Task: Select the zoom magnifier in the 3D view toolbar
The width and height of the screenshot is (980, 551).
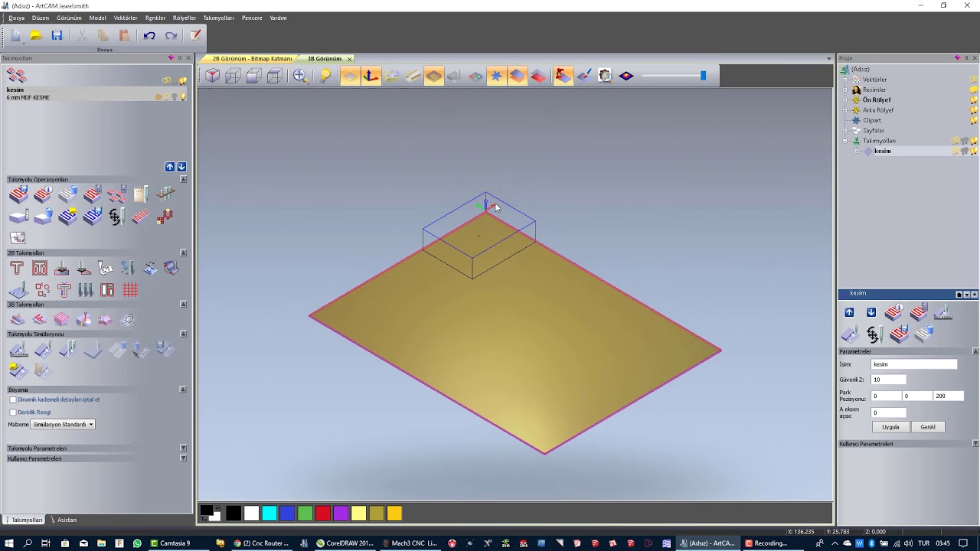Action: tap(299, 76)
